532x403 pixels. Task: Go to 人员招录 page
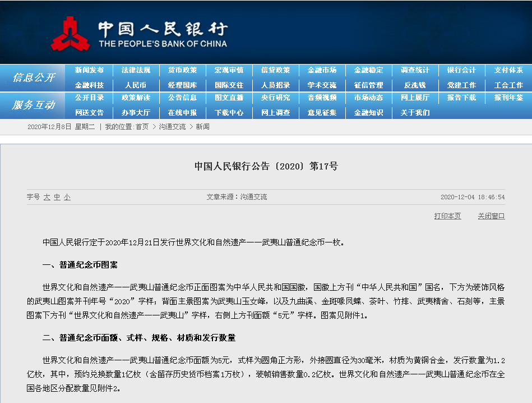coord(275,85)
